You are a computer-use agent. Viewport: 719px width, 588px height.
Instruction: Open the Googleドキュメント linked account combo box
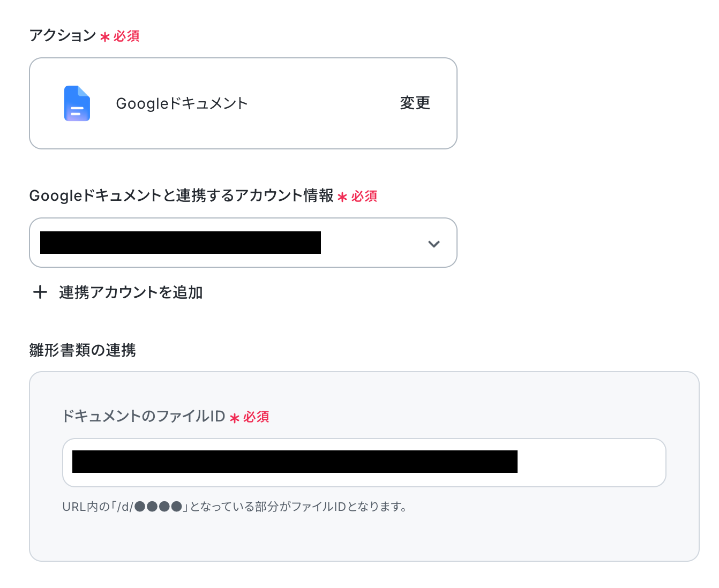click(x=243, y=243)
